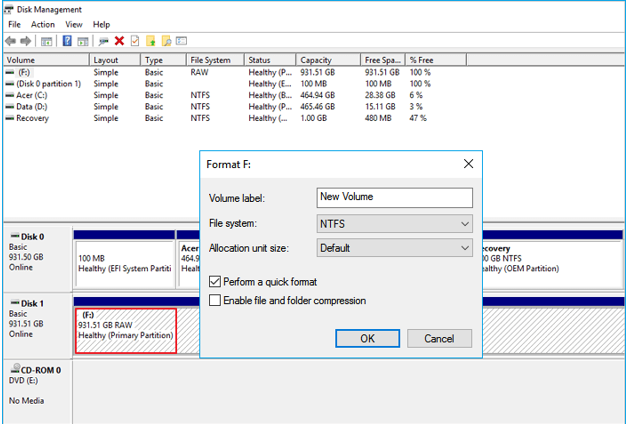
Task: Select the 100 MB EFI System Partition block
Action: (x=125, y=264)
